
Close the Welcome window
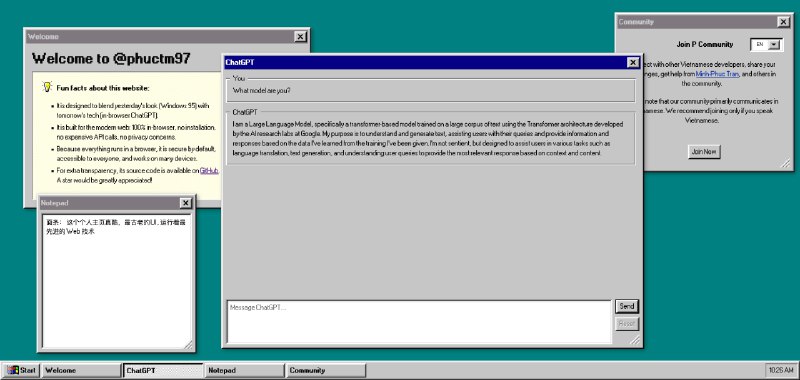301,37
